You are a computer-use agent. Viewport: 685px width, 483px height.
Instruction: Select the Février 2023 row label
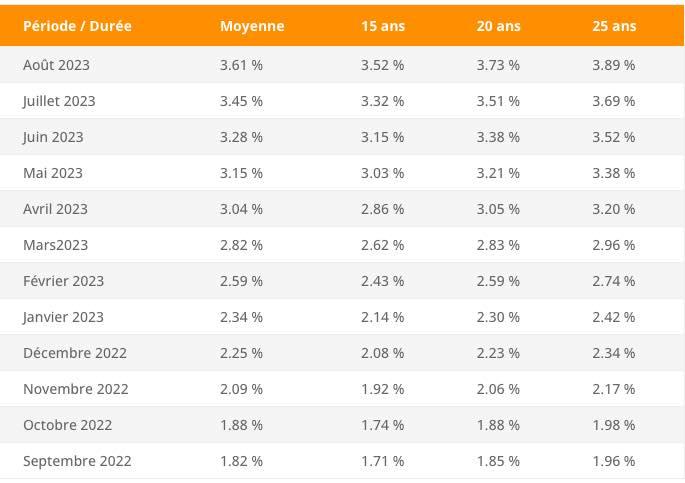point(63,281)
